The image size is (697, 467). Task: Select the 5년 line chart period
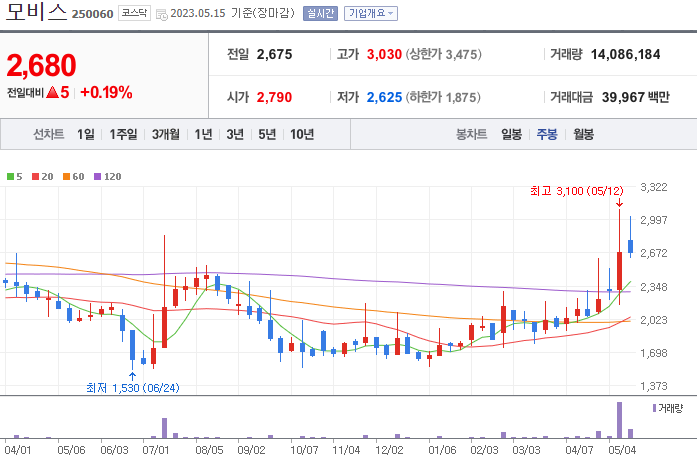point(267,134)
